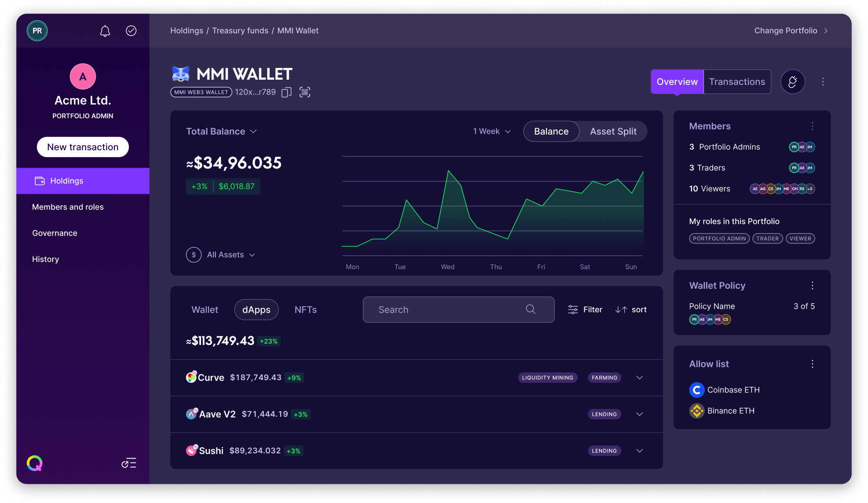Click the pink Acme Ltd. avatar

click(82, 76)
